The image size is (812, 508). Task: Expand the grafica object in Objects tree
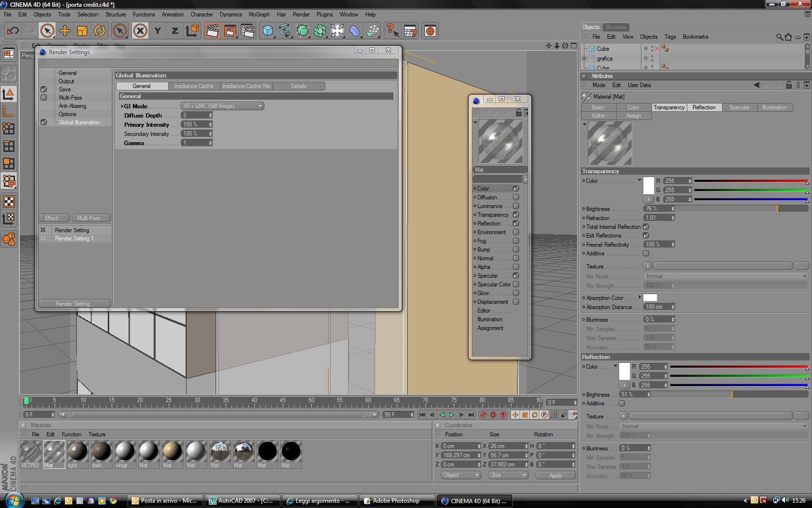coord(584,59)
